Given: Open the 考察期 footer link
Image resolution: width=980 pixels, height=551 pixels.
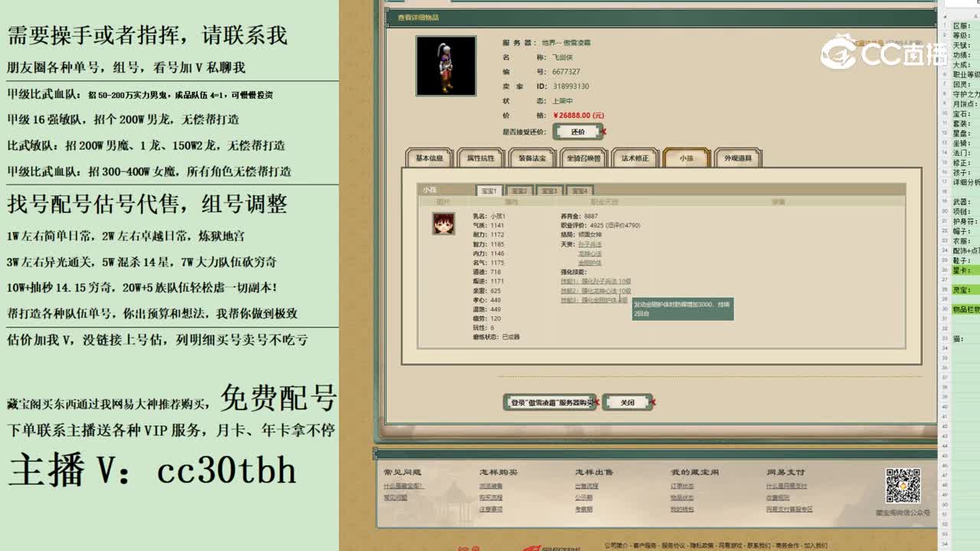Looking at the screenshot, I should (584, 509).
